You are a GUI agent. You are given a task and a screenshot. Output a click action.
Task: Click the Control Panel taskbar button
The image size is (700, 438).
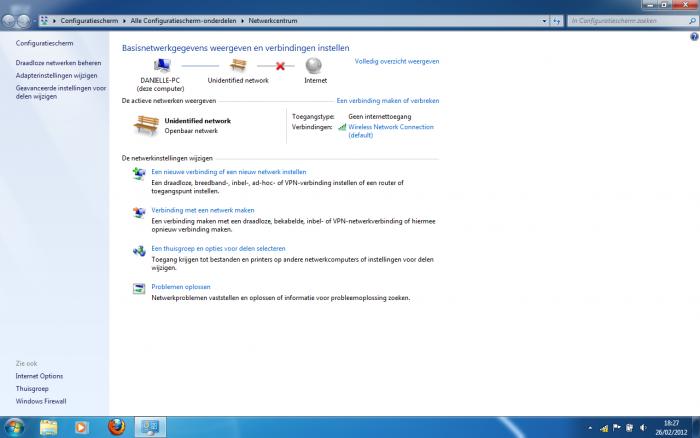tap(150, 427)
